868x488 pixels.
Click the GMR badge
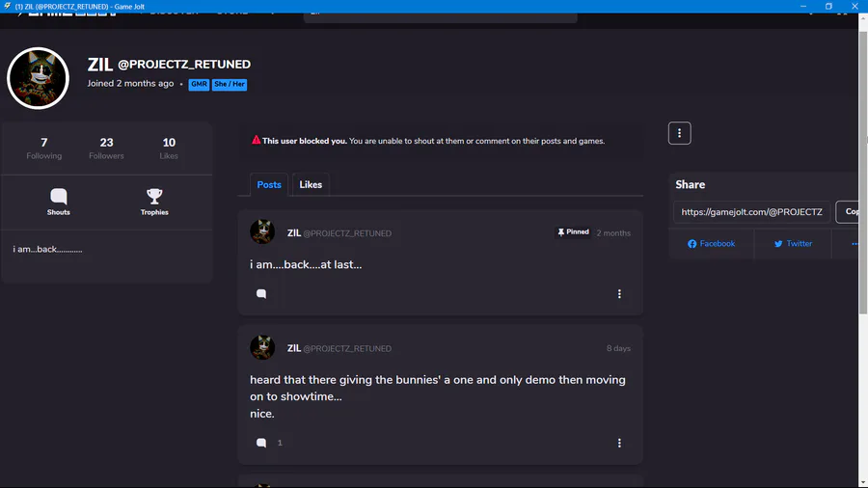(x=199, y=84)
